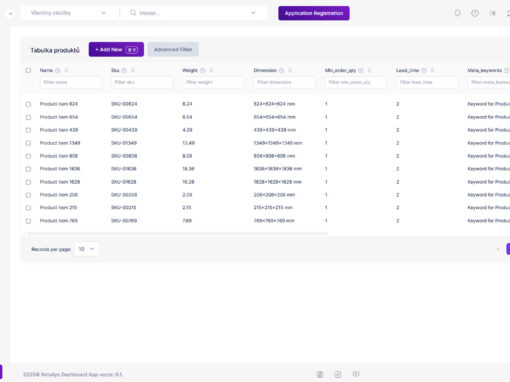This screenshot has width=510, height=382.
Task: Click the 'Tabulka produktů' title
Action: (55, 50)
